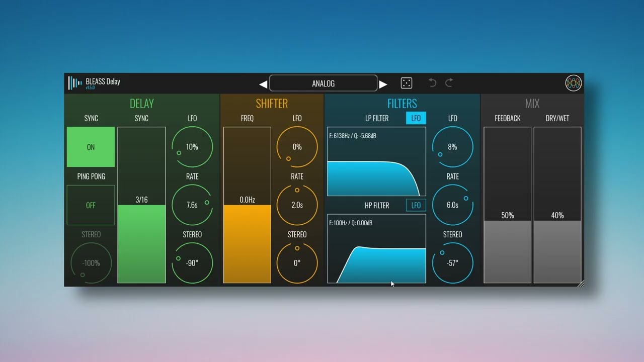This screenshot has width=644, height=362.
Task: Click the FEEDBACK 50% slider
Action: coord(508,205)
